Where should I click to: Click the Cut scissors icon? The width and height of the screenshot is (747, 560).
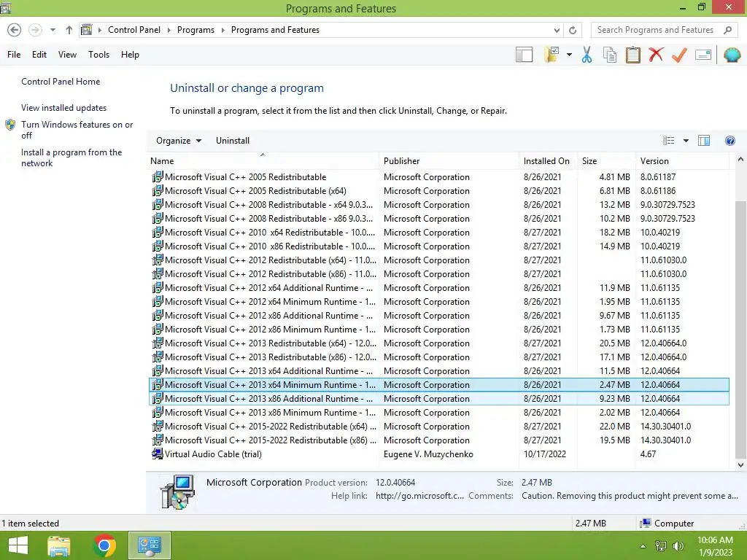click(x=587, y=55)
